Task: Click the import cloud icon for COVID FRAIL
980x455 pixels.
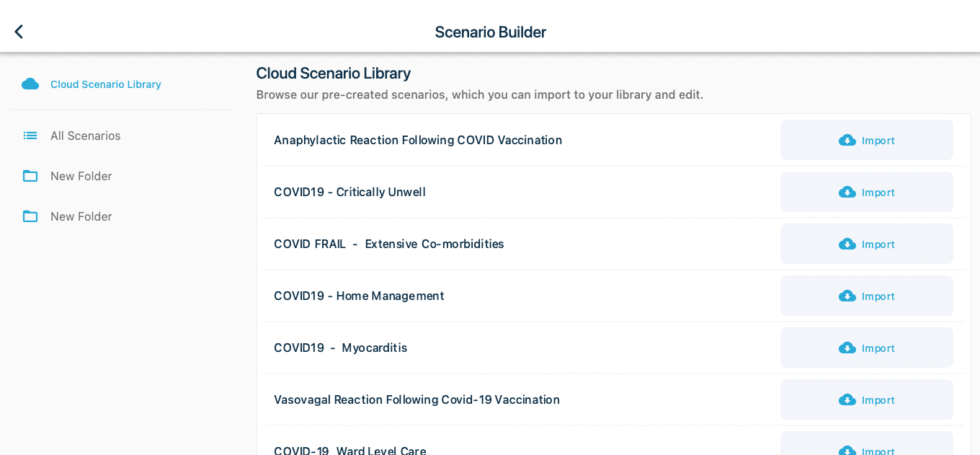Action: click(847, 244)
